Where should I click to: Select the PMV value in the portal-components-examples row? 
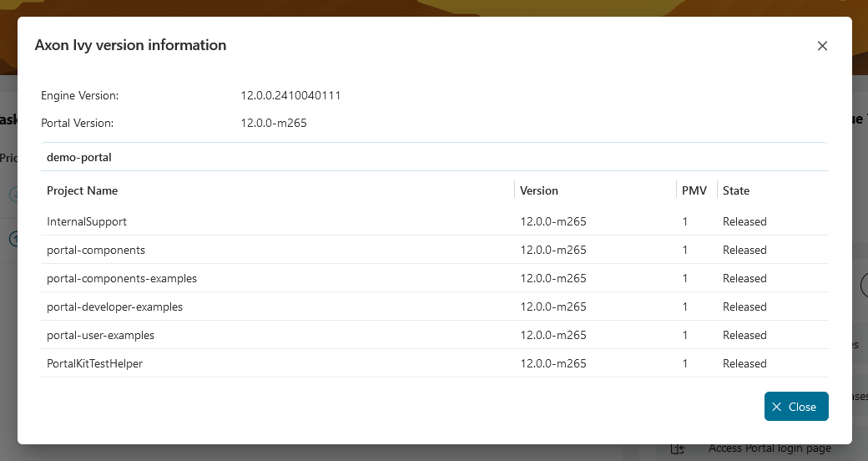tap(684, 278)
